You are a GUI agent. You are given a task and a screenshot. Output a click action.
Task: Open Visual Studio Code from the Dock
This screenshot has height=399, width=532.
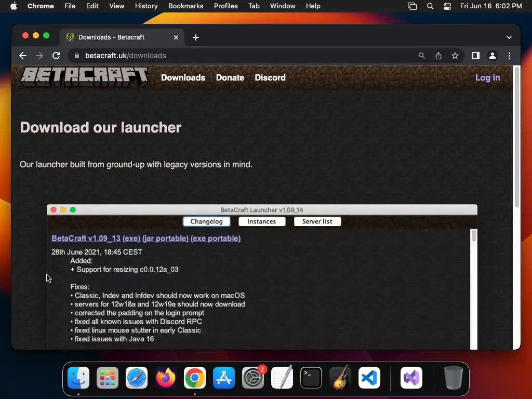click(369, 378)
